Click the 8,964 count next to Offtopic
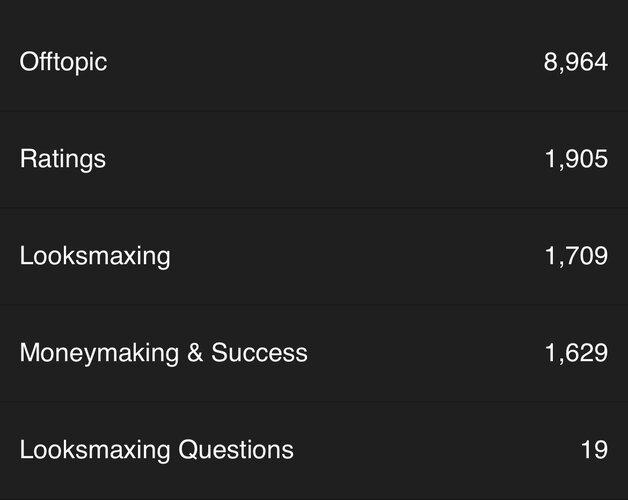The width and height of the screenshot is (628, 500). [576, 62]
